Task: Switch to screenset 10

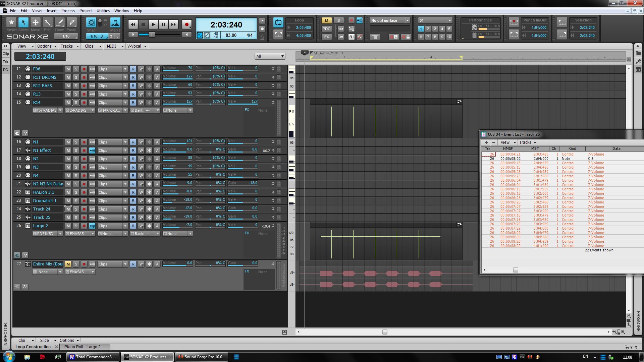Action: pyautogui.click(x=449, y=37)
